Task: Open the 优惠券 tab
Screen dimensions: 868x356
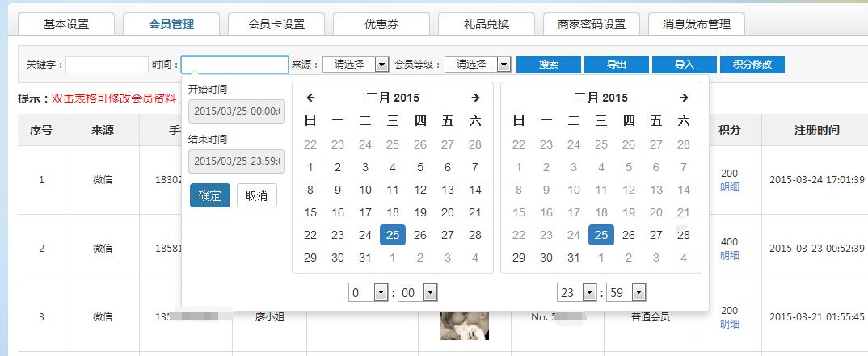Action: (381, 24)
